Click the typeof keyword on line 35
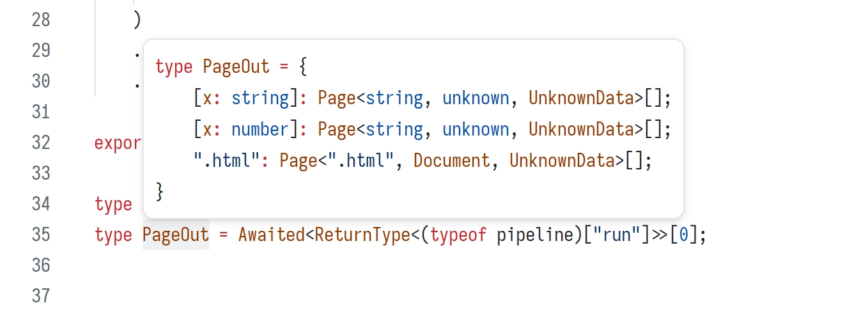The height and width of the screenshot is (312, 868). [458, 235]
